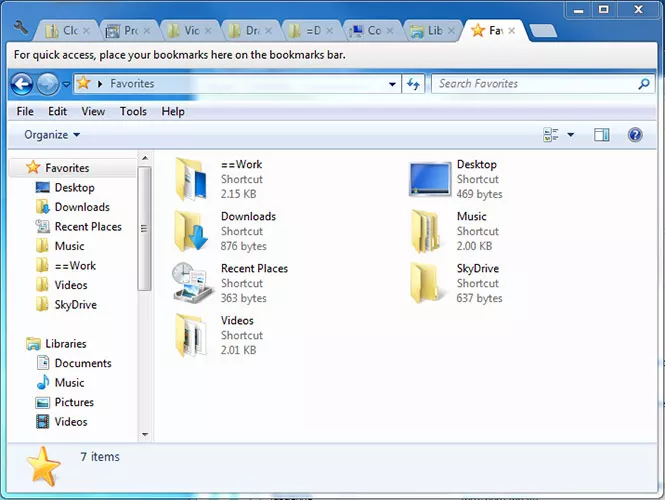
Task: Close the Fav favorites tab
Action: tap(512, 31)
